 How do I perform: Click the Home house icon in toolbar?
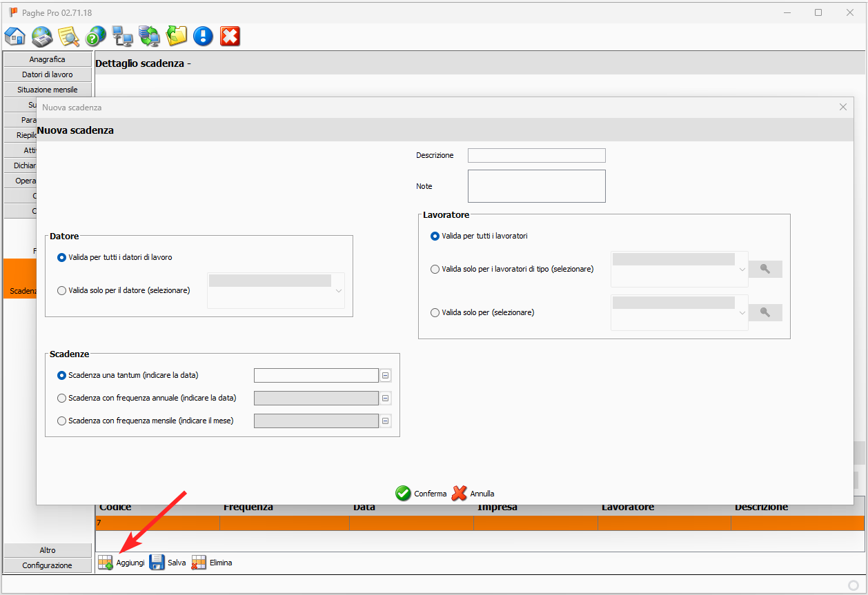tap(15, 36)
